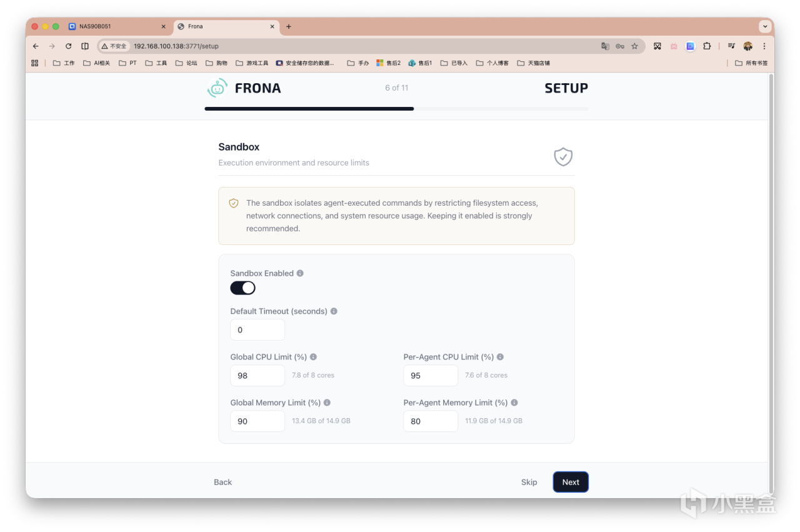Click the Frona robot logo
This screenshot has height=532, width=800.
coord(217,88)
